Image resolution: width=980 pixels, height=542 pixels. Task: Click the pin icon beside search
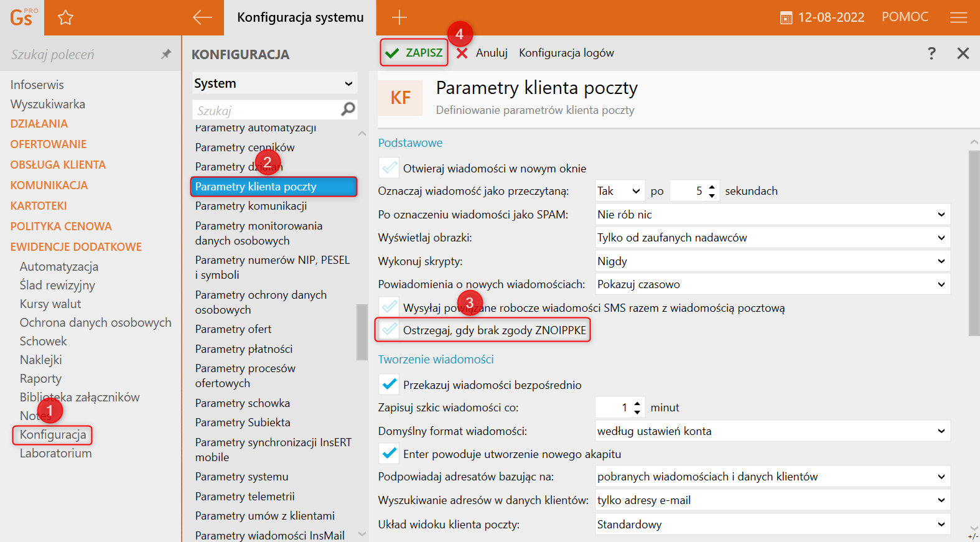[166, 54]
